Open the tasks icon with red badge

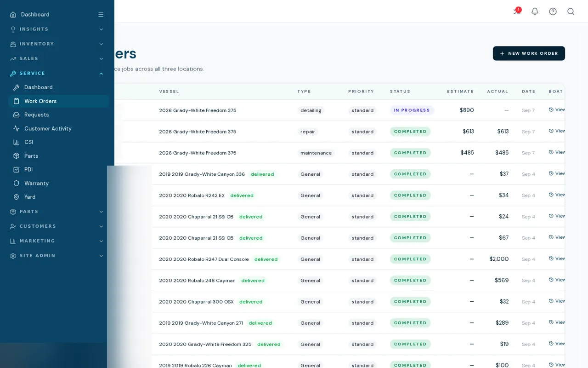[517, 11]
